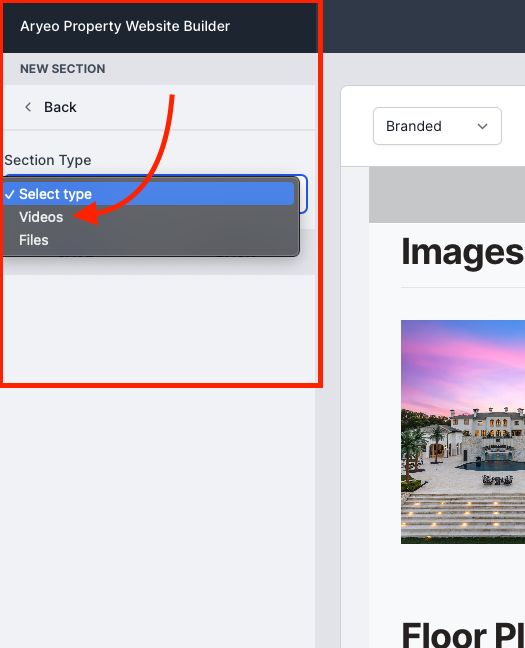Choose Files from the Section Type list
Viewport: 525px width, 648px height.
(x=34, y=240)
